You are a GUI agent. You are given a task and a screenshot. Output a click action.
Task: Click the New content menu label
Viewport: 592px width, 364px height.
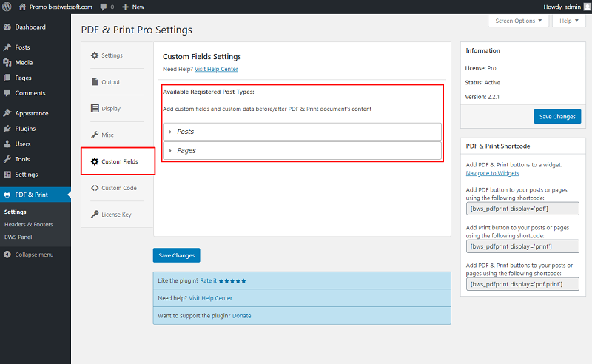tap(138, 7)
